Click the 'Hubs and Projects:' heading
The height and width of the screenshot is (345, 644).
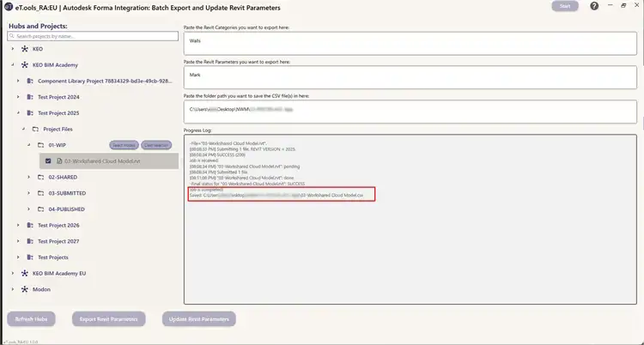pos(38,26)
